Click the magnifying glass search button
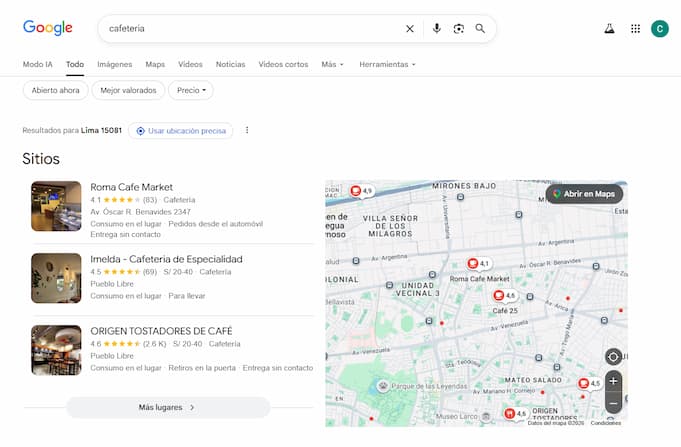This screenshot has height=447, width=681. (481, 29)
